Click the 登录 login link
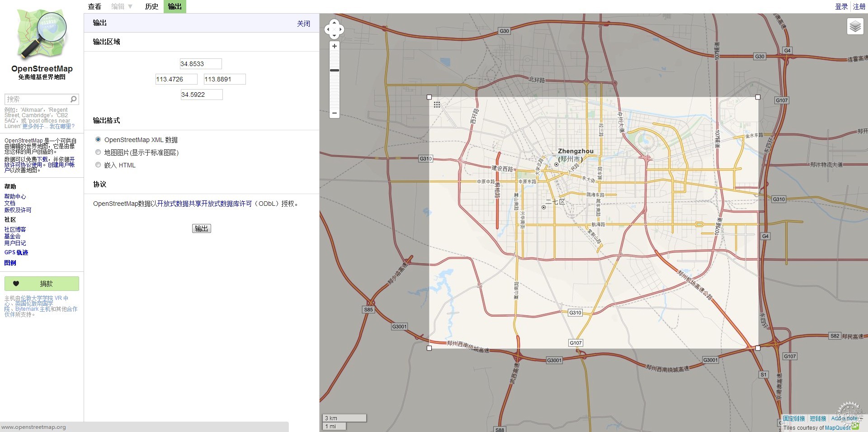868x432 pixels. pyautogui.click(x=841, y=6)
